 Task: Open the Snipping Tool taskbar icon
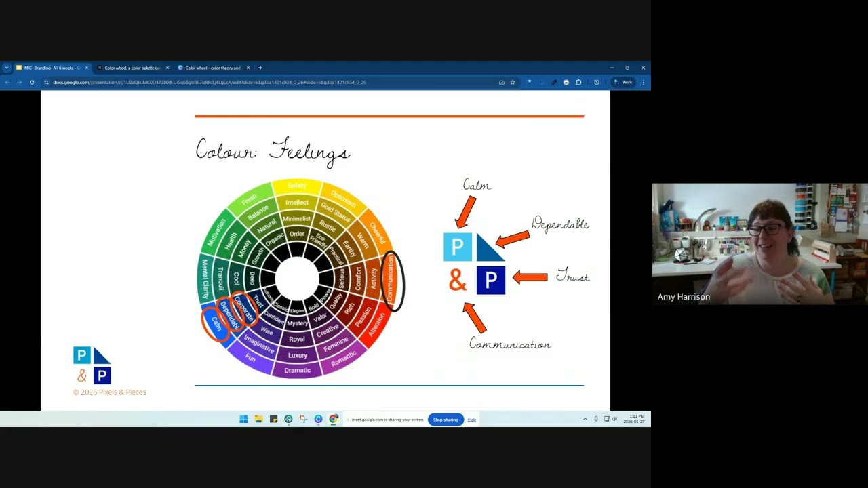[303, 419]
